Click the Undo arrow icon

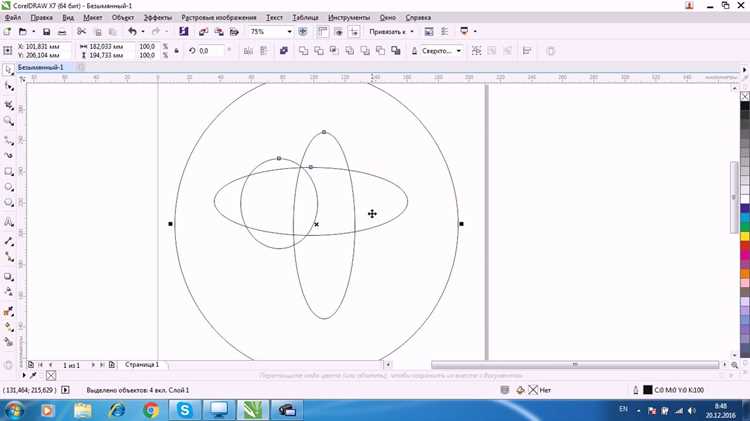coord(132,32)
